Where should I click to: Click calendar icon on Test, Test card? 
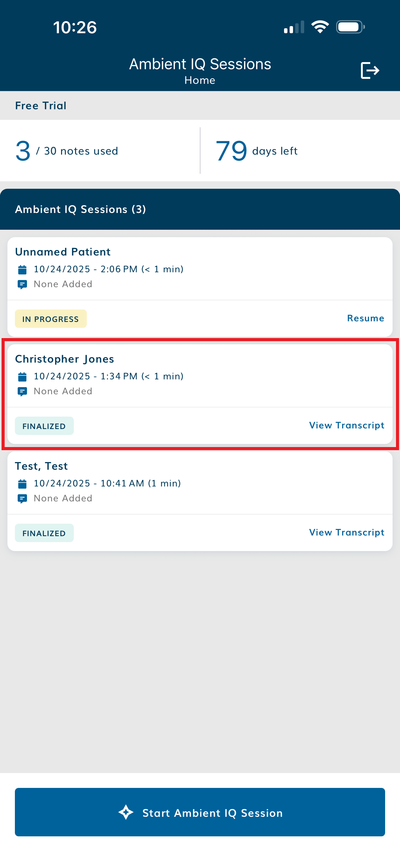tap(22, 484)
